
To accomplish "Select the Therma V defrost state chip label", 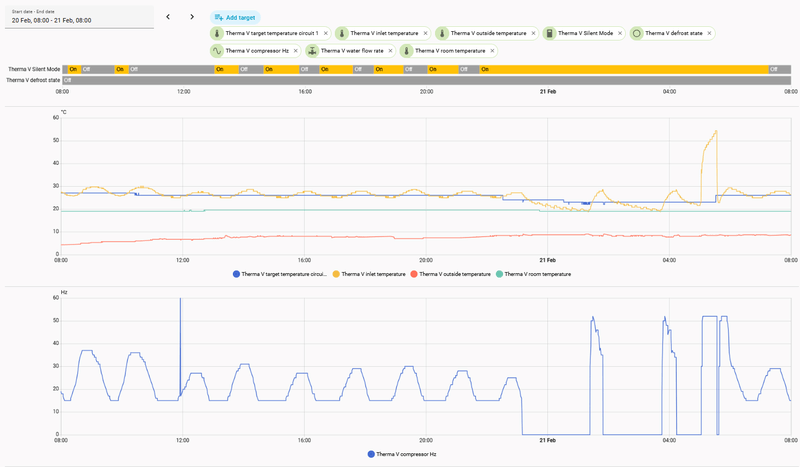I will click(673, 33).
